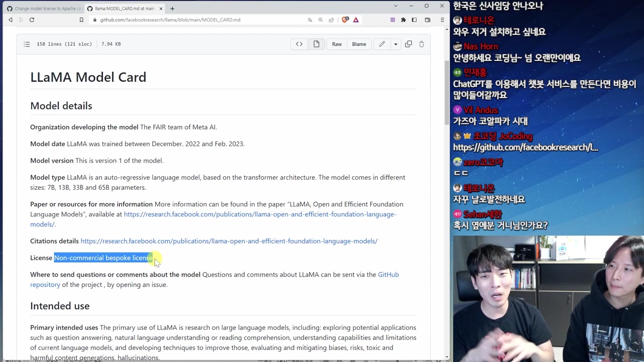Open a new browser tab
This screenshot has width=644, height=362.
[x=172, y=9]
